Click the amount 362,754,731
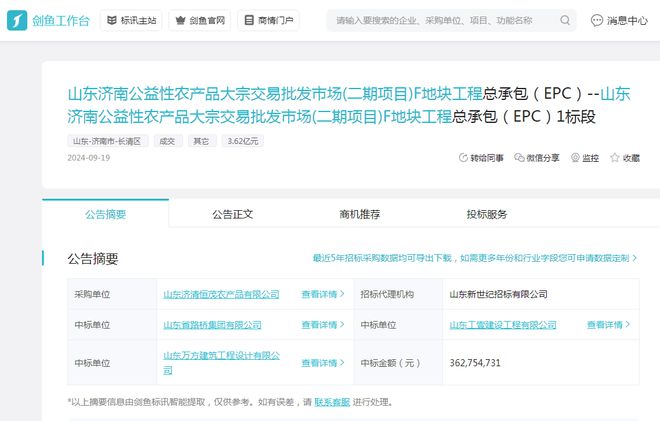 (x=475, y=363)
